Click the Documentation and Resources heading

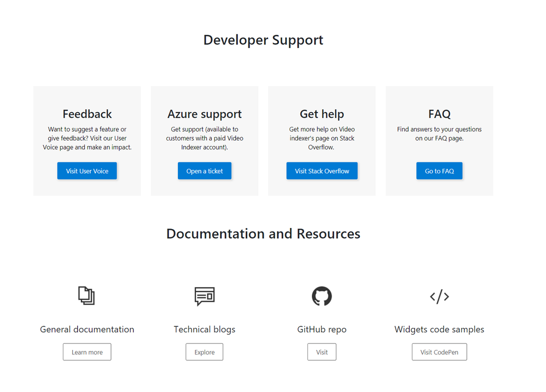click(263, 234)
